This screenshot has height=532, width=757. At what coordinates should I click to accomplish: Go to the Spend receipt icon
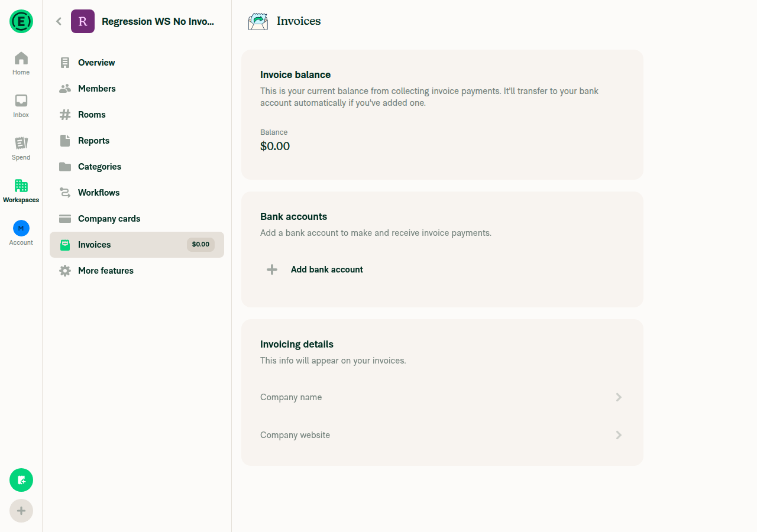click(x=21, y=143)
